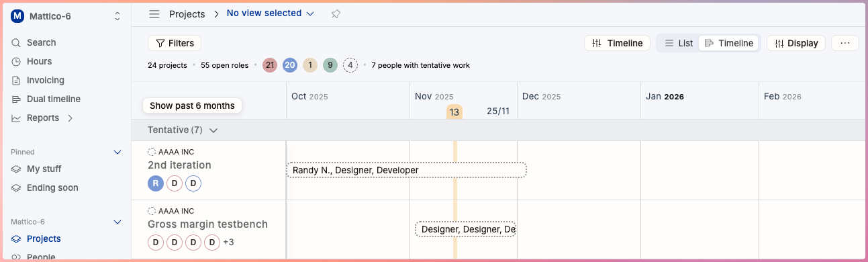The height and width of the screenshot is (262, 868).
Task: Open Projects in the sidebar
Action: 44,238
